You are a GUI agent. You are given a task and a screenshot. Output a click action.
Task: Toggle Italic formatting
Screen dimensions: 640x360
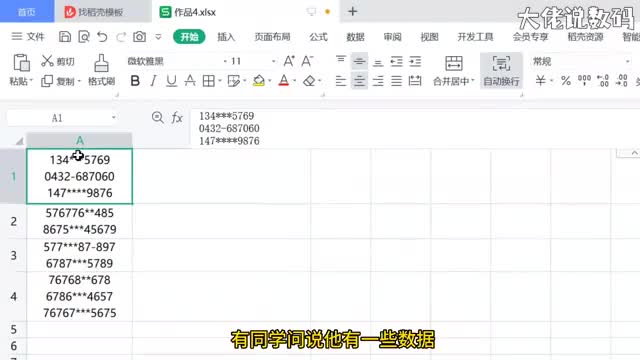pos(153,81)
